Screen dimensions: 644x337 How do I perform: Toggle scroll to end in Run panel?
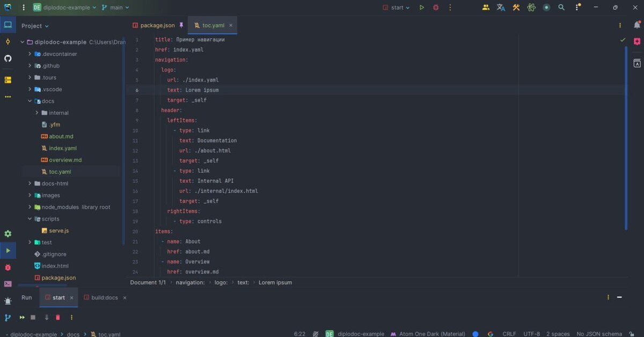(46, 318)
